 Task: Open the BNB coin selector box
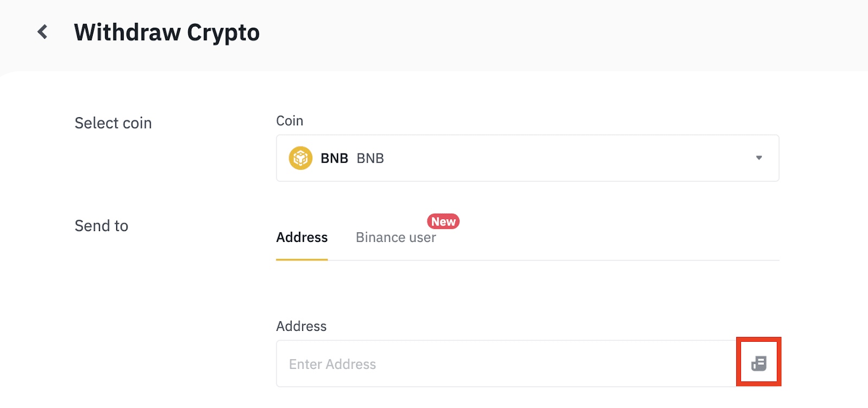(x=527, y=158)
